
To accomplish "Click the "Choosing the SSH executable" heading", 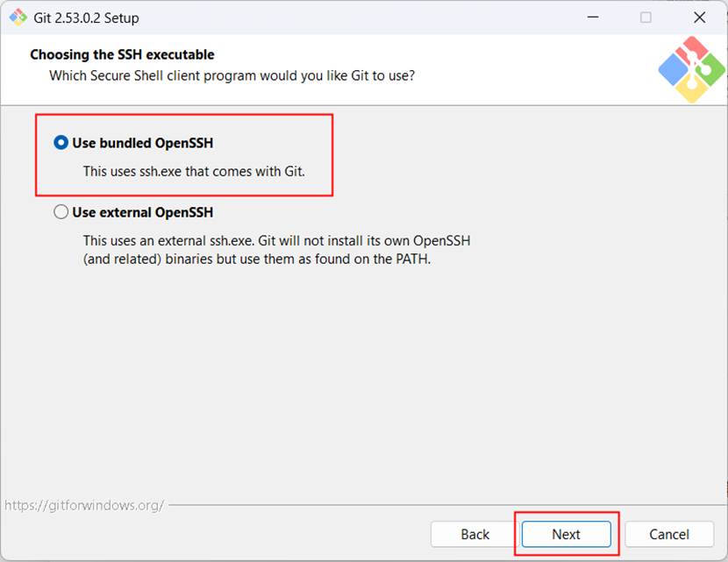I will click(x=122, y=54).
